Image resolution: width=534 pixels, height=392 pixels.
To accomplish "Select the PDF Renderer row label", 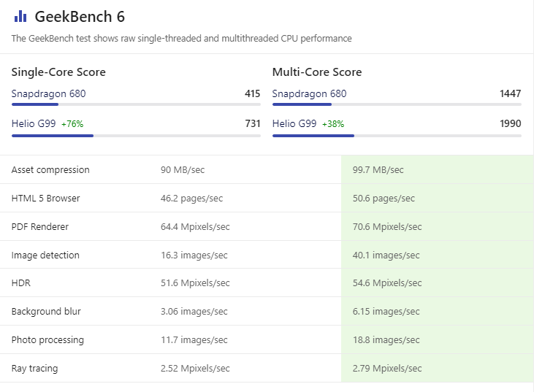I will [x=40, y=227].
